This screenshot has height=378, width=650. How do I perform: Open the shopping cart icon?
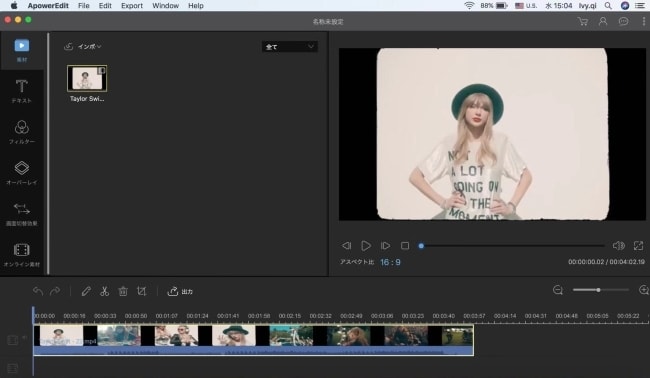click(x=583, y=22)
